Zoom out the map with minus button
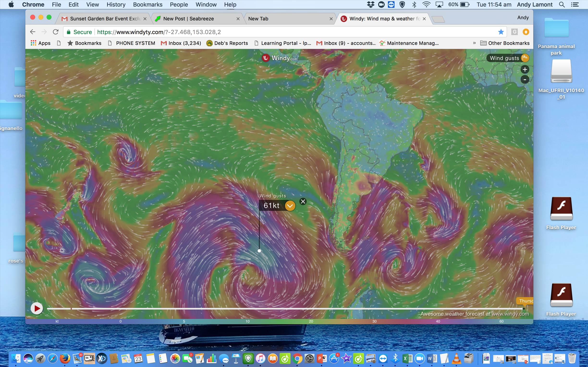This screenshot has width=588, height=367. point(525,80)
